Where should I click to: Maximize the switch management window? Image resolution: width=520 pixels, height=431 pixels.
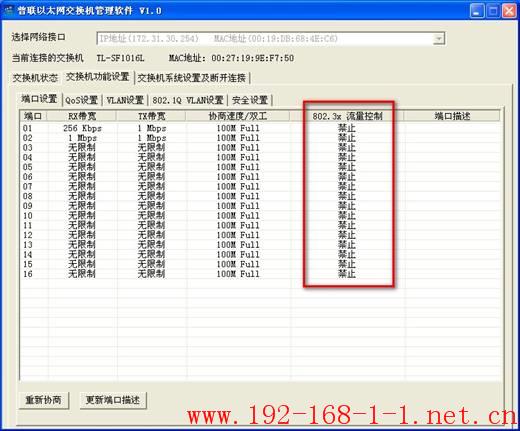click(x=493, y=11)
